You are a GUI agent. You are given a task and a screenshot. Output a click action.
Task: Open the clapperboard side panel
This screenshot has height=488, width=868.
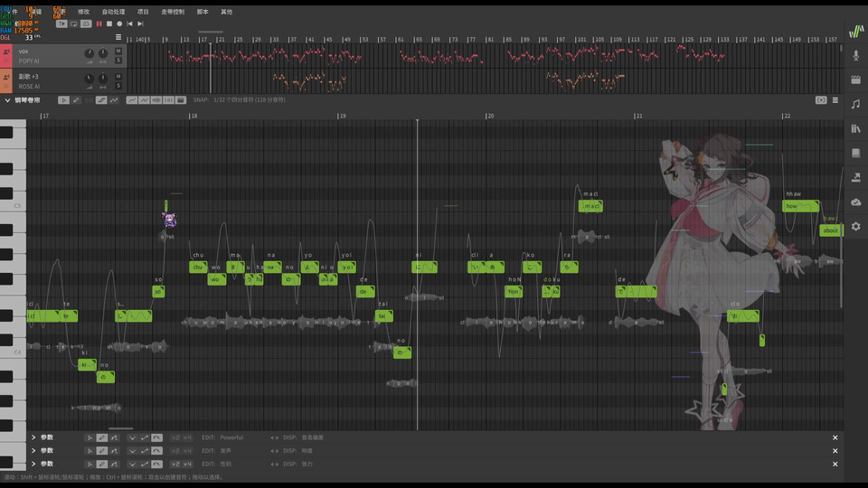[856, 80]
